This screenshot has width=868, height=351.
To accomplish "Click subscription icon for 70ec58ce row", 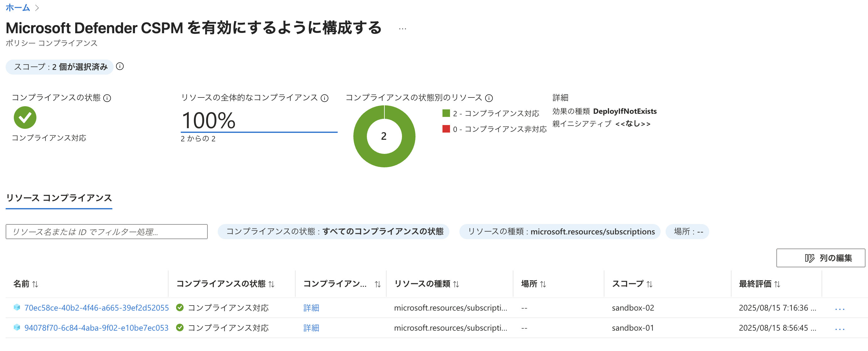I will pyautogui.click(x=17, y=307).
